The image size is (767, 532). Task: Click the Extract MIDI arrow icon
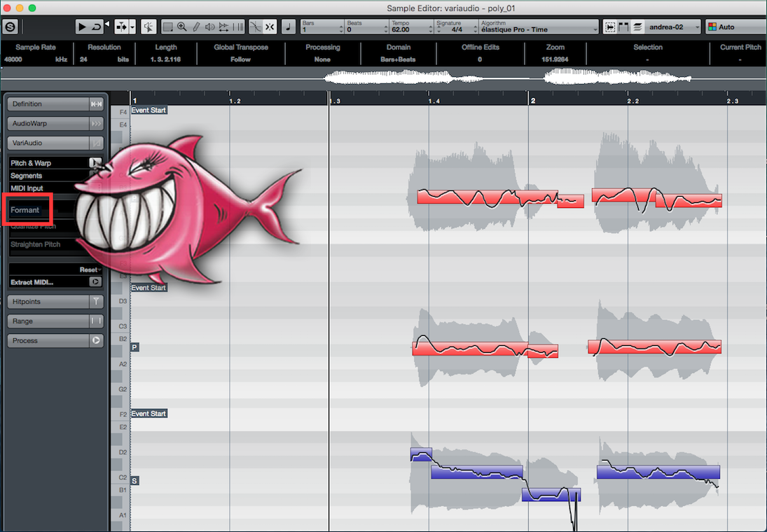pos(95,281)
